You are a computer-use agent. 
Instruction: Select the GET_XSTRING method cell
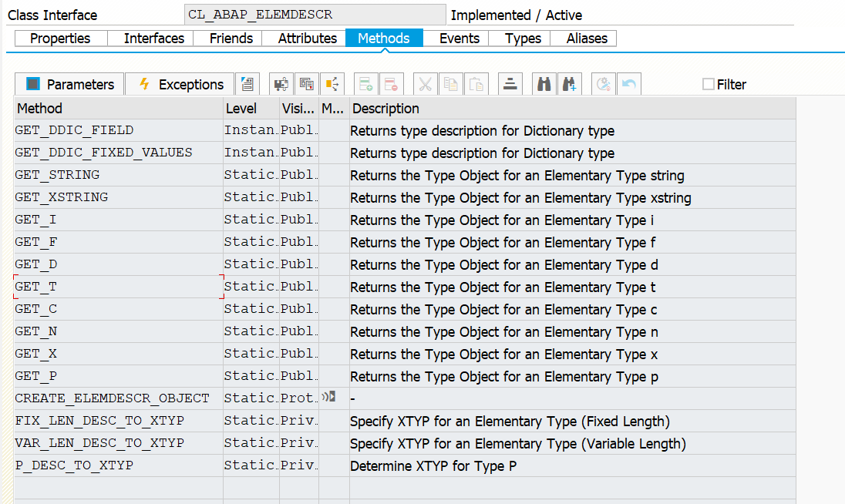click(119, 197)
